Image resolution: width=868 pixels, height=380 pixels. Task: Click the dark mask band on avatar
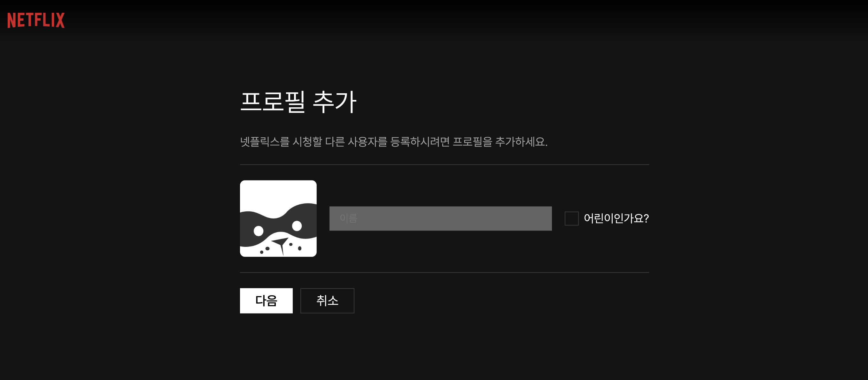[x=278, y=225]
